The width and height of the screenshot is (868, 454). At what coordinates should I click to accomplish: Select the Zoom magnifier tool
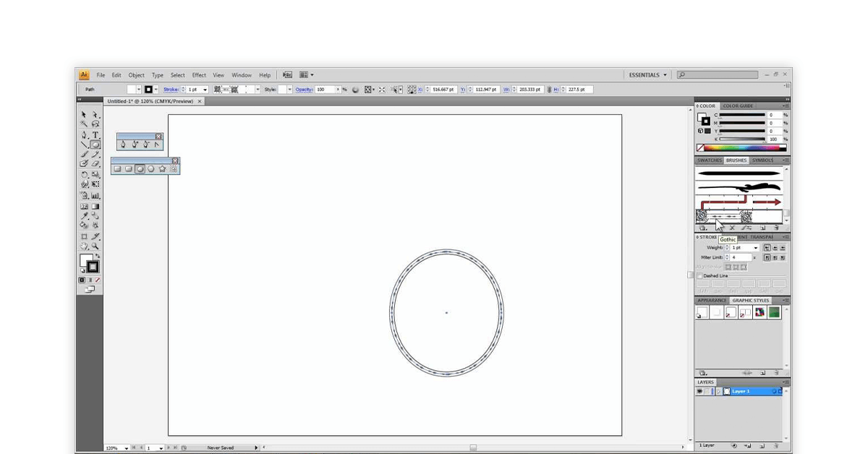coord(95,246)
